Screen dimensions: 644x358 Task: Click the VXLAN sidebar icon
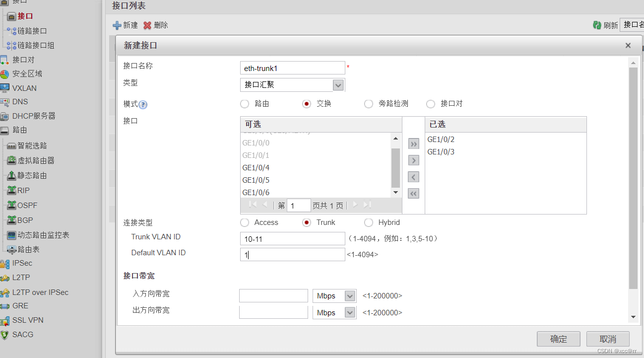[4, 88]
